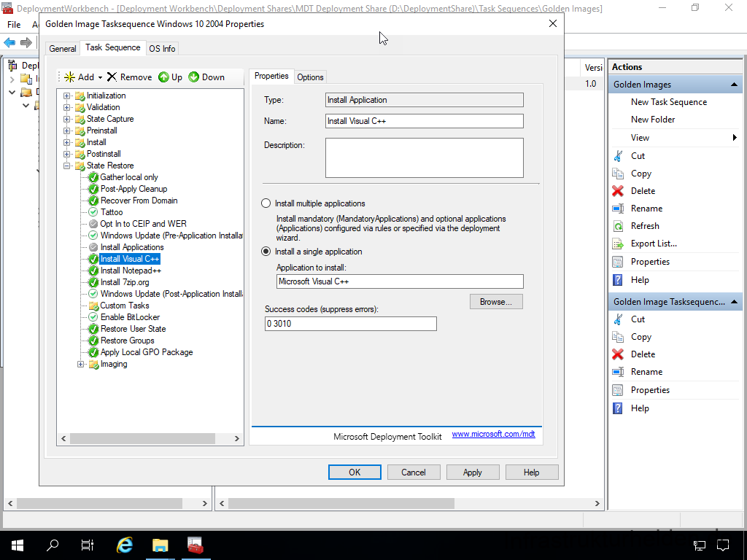Click New Task Sequence in the Actions pane
The height and width of the screenshot is (560, 747).
pyautogui.click(x=668, y=102)
